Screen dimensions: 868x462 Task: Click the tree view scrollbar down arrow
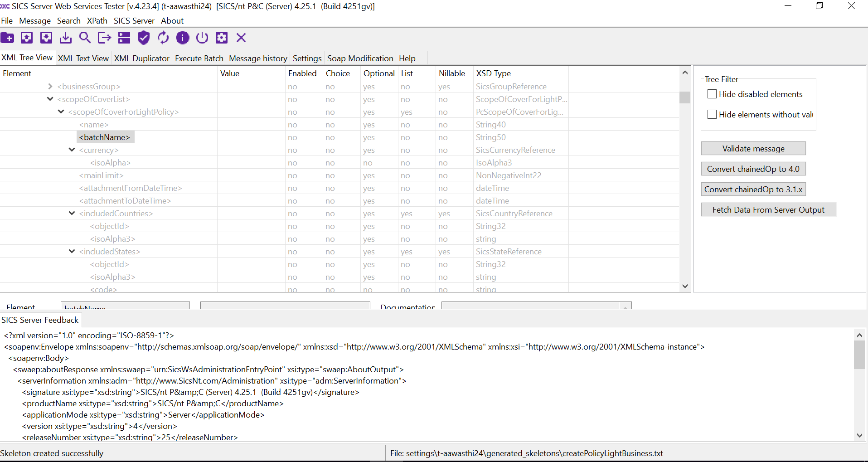click(x=685, y=286)
